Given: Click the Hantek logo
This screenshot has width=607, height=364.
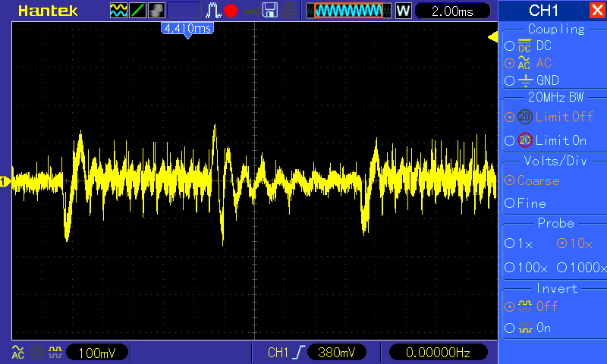Looking at the screenshot, I should pos(48,11).
